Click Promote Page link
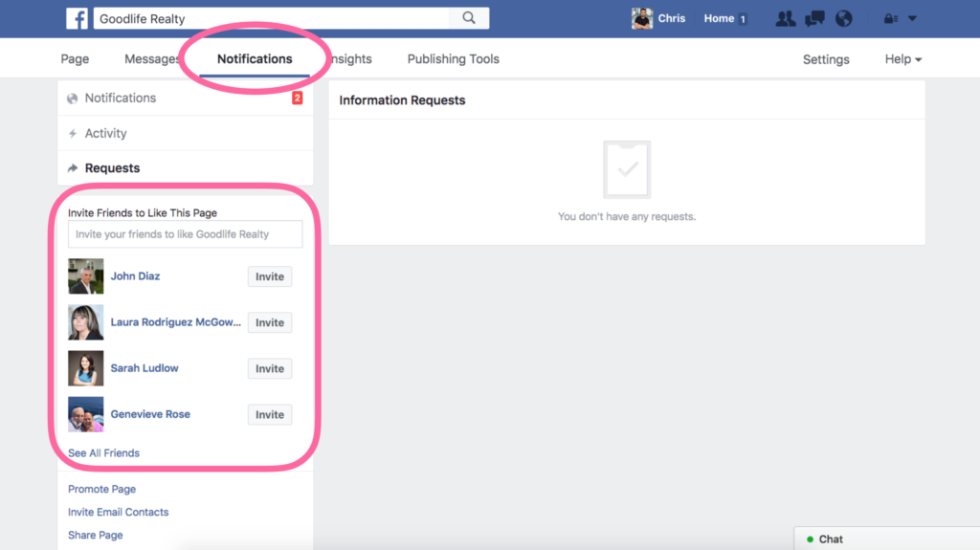 [x=101, y=489]
